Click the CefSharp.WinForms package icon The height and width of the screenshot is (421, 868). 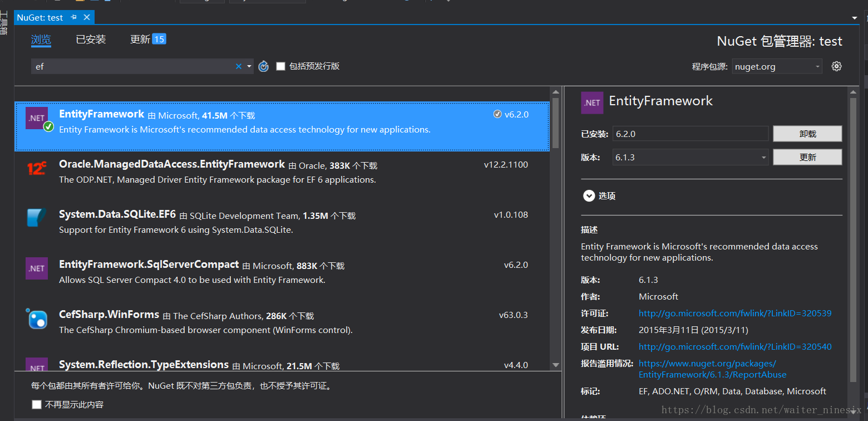37,319
